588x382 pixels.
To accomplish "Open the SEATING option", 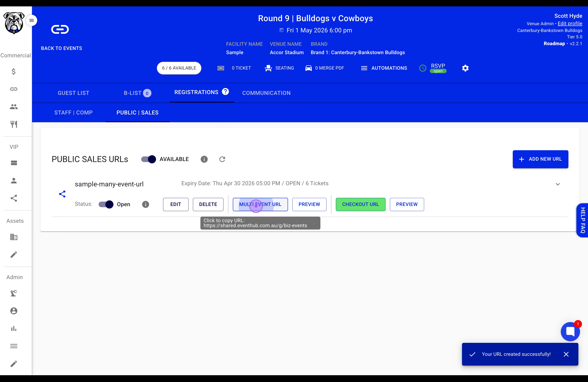I will pyautogui.click(x=279, y=68).
